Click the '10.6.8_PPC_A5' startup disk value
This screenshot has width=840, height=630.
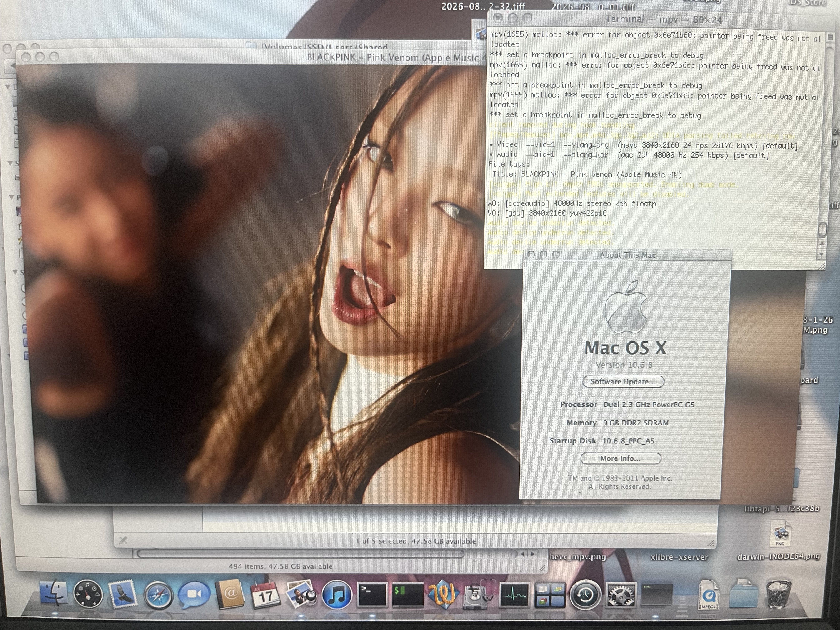point(629,441)
